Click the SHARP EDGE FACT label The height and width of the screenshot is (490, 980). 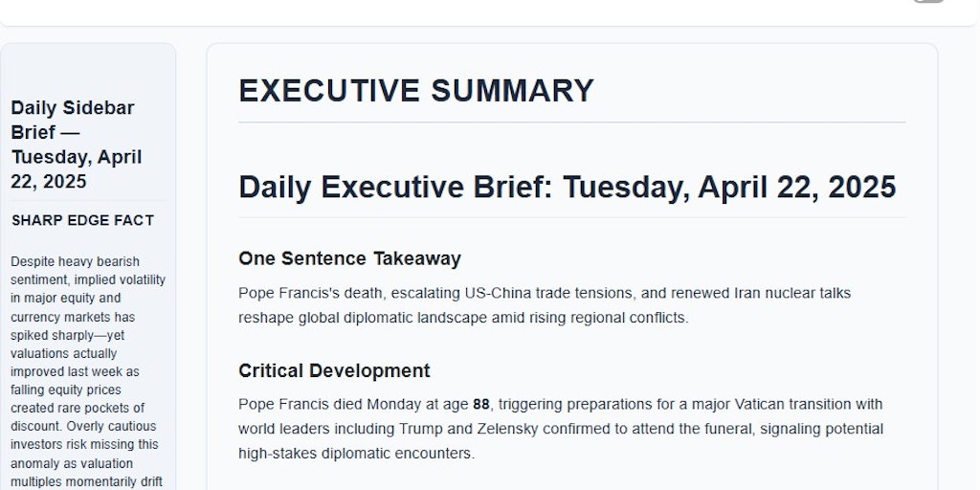pyautogui.click(x=82, y=221)
